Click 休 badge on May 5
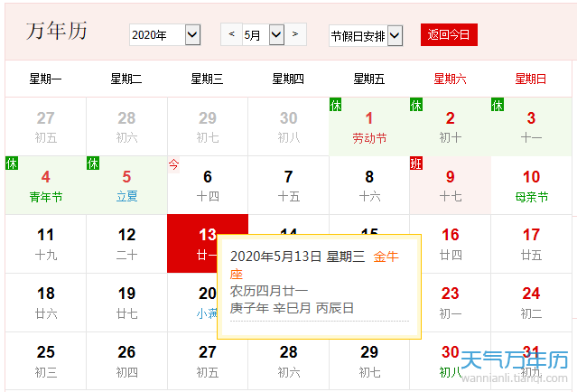Screen dimensions: 577x392 click(x=93, y=163)
